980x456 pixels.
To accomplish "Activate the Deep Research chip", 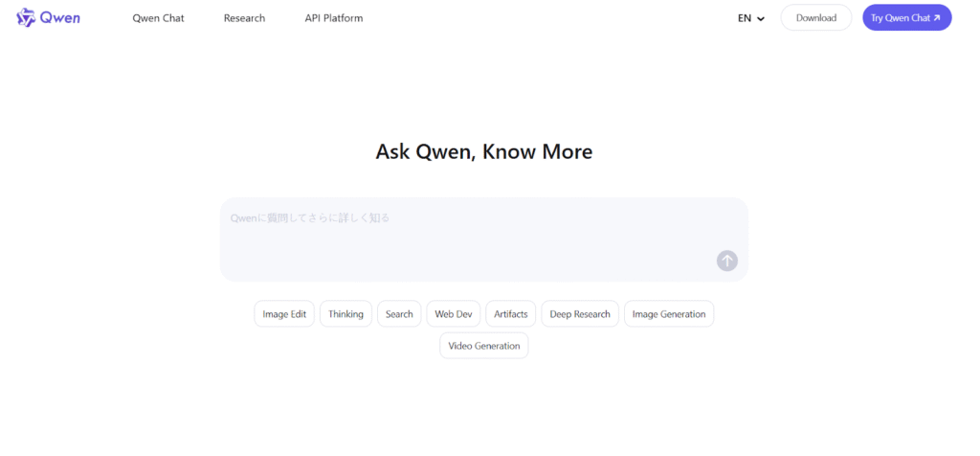I will [x=580, y=314].
